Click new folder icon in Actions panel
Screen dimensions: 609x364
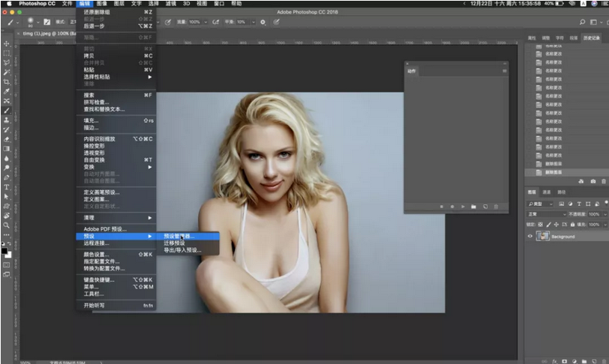pyautogui.click(x=473, y=206)
